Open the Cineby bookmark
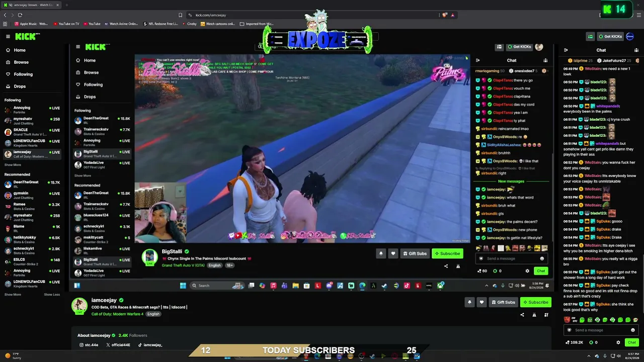 pyautogui.click(x=189, y=24)
